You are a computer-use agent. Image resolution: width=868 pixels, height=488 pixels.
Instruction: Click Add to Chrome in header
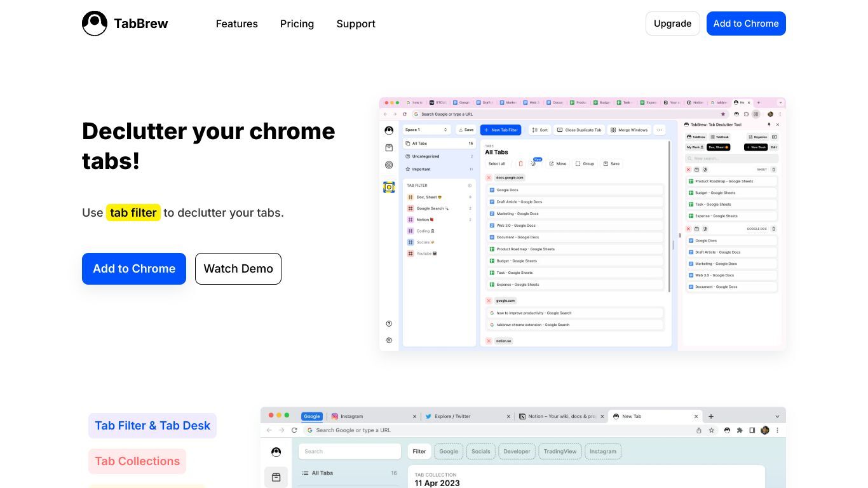(746, 24)
